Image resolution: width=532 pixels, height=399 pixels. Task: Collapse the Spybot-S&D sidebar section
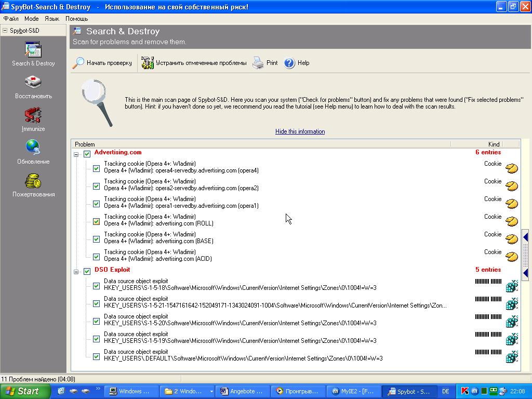5,31
